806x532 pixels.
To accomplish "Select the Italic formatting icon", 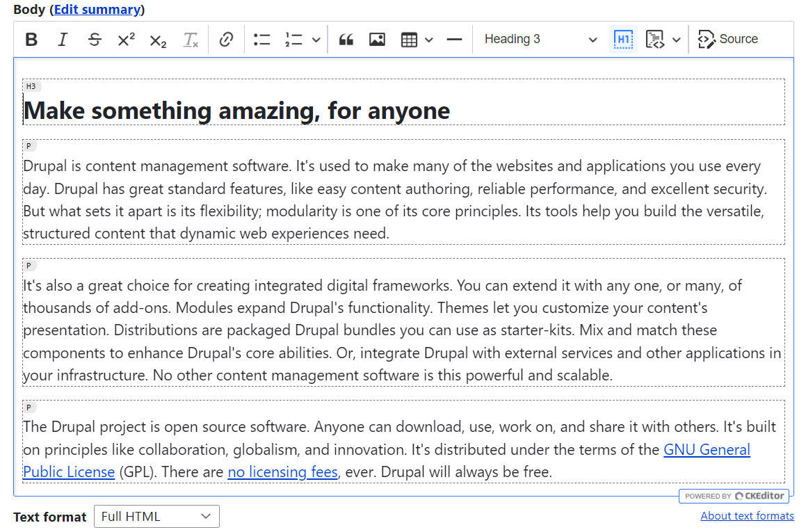I will (x=62, y=39).
